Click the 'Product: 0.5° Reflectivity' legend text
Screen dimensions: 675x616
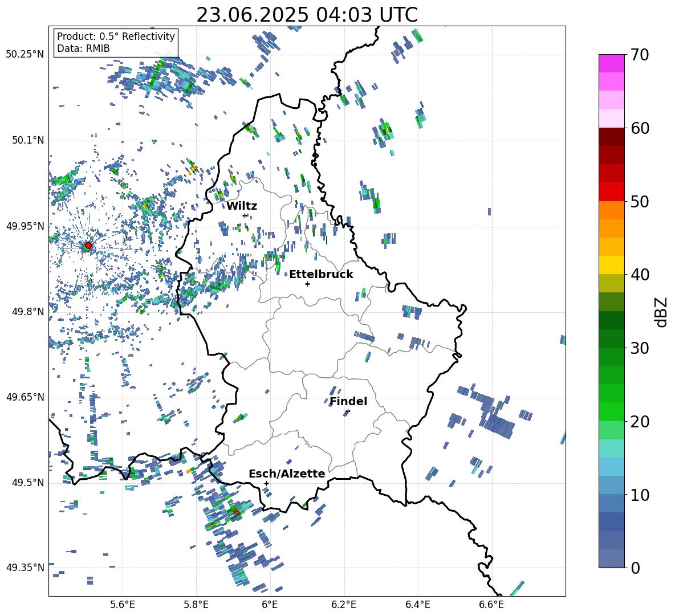(116, 36)
